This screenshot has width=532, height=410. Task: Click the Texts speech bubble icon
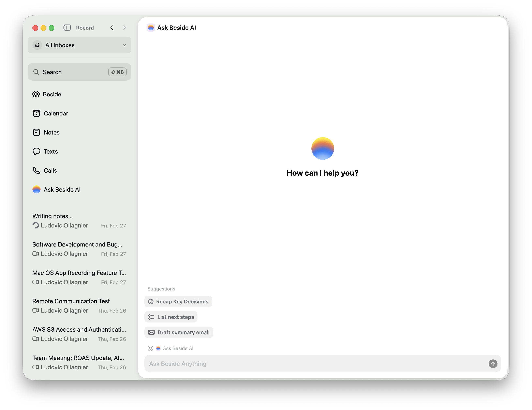[x=36, y=151]
